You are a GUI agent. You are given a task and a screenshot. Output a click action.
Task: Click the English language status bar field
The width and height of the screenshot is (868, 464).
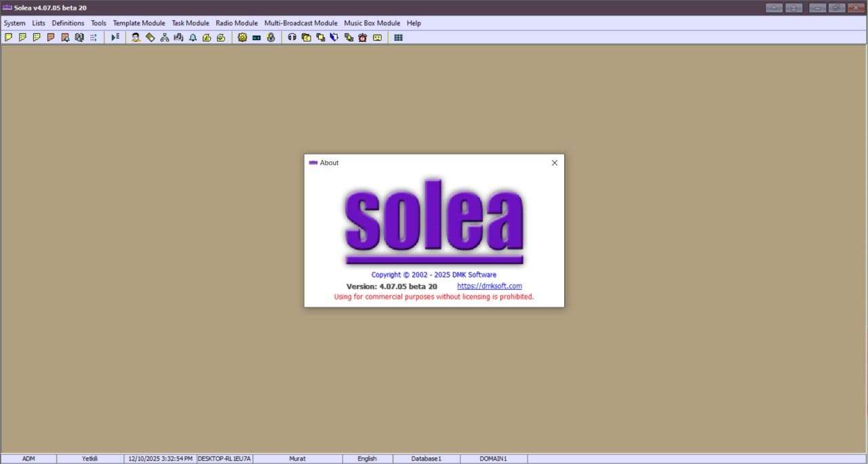367,459
